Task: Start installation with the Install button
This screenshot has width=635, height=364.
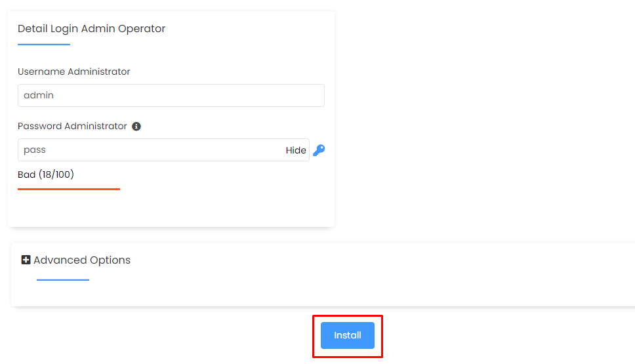Action: (348, 335)
